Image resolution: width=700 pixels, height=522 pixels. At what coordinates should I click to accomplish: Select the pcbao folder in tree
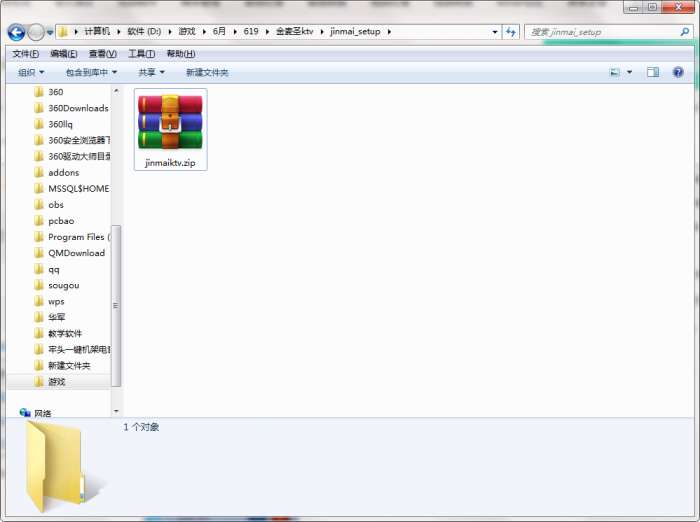tap(61, 221)
